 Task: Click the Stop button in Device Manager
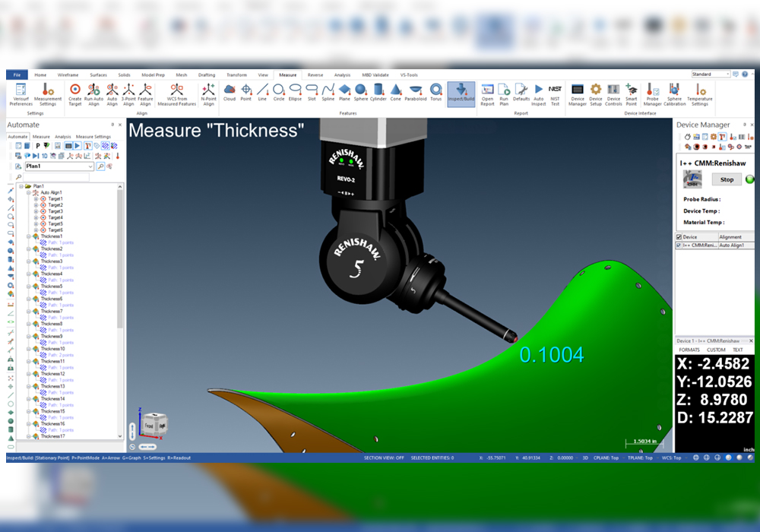pos(727,179)
